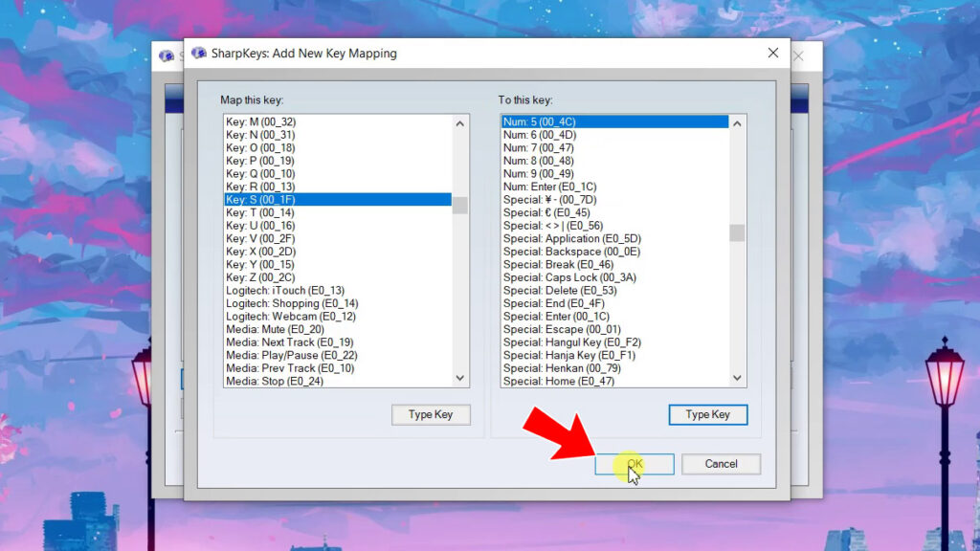Select the highlighted 'Num: 5 (00_4C)' target

(615, 121)
